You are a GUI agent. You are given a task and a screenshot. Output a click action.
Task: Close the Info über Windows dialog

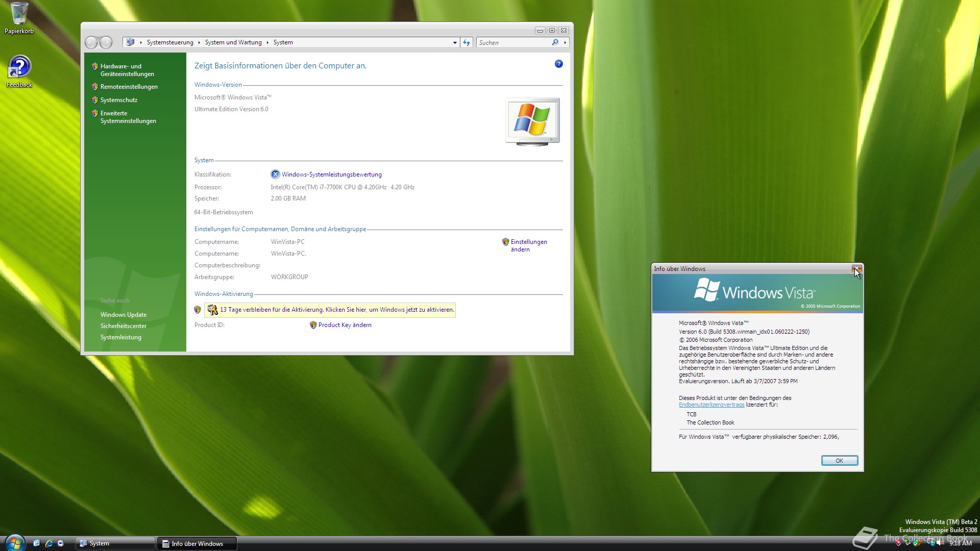(856, 268)
